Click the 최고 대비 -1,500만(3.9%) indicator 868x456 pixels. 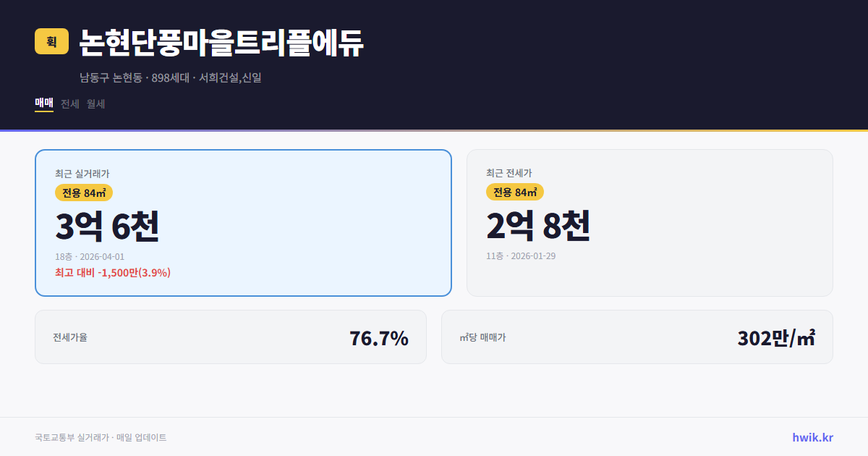coord(112,273)
